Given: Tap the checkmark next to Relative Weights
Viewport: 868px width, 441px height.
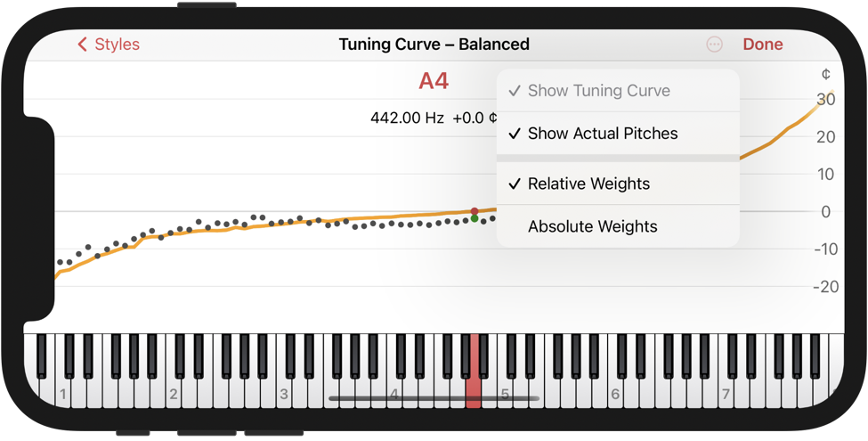Looking at the screenshot, I should [x=515, y=184].
